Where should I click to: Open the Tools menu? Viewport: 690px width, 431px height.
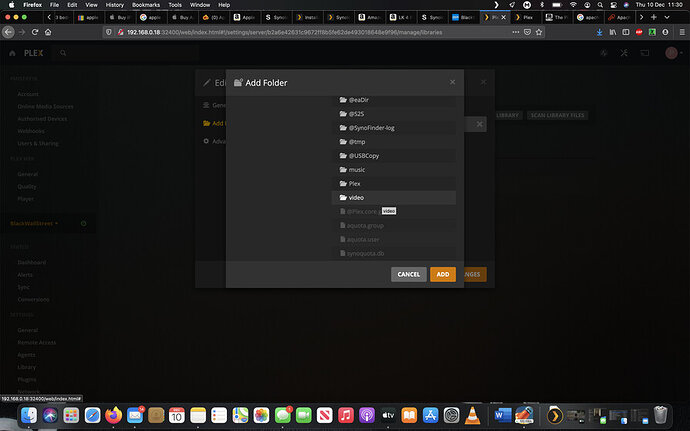point(175,5)
